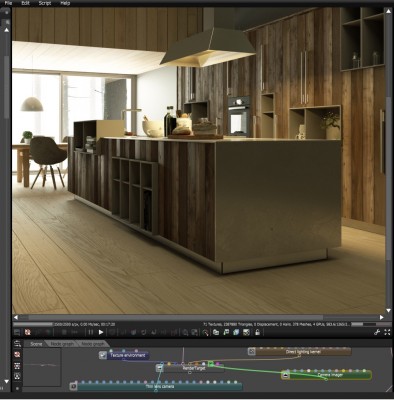Pause the render
Viewport: 394px width, 400px height.
[91, 332]
